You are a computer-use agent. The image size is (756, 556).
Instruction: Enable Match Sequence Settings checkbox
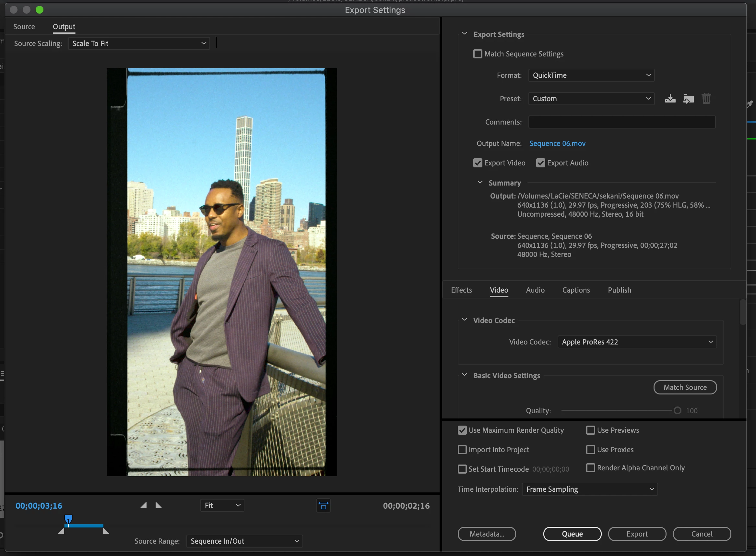pos(478,54)
